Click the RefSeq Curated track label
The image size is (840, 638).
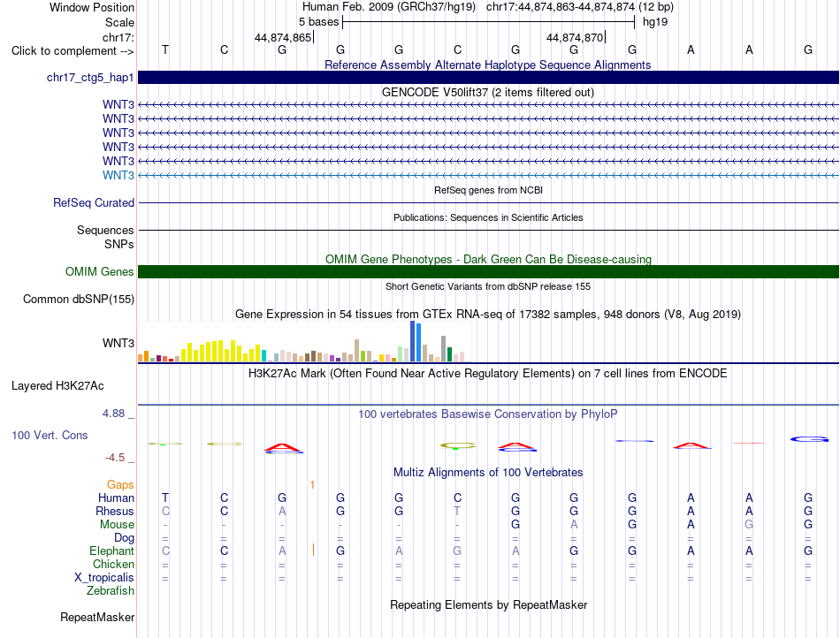coord(94,203)
